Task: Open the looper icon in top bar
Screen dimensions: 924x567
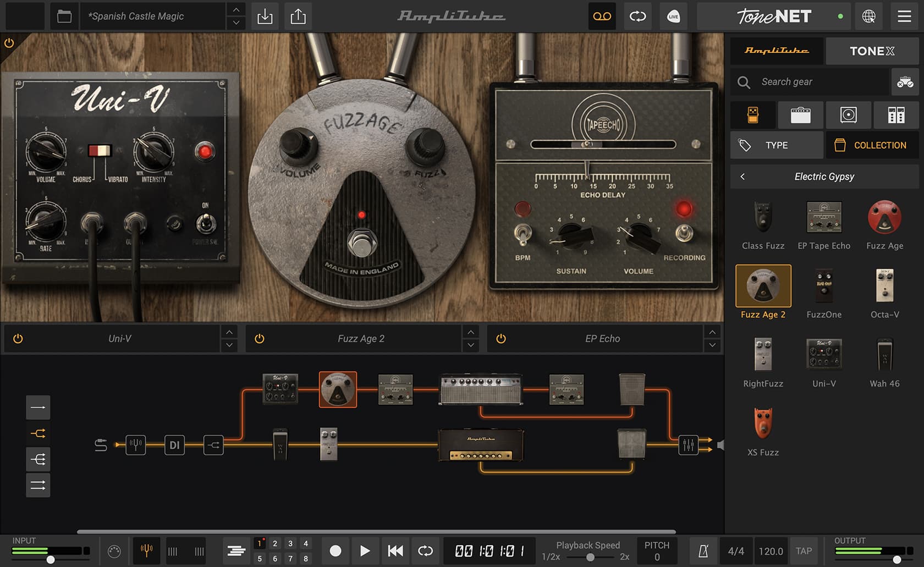Action: [637, 16]
